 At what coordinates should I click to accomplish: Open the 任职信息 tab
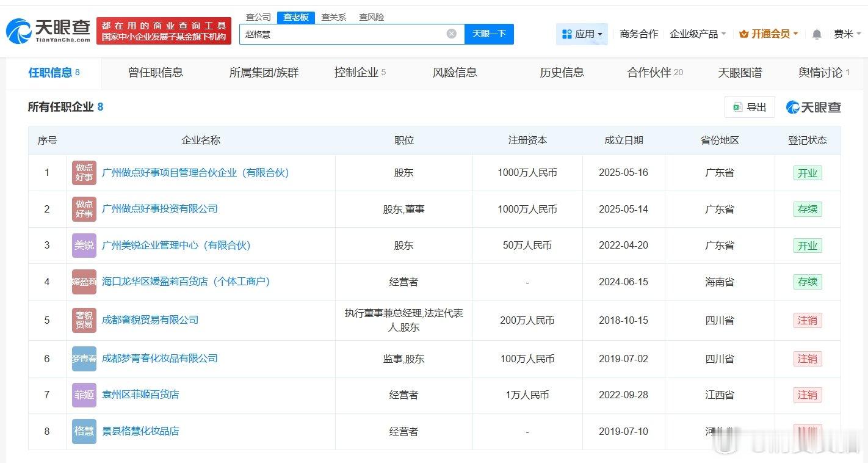pos(54,73)
